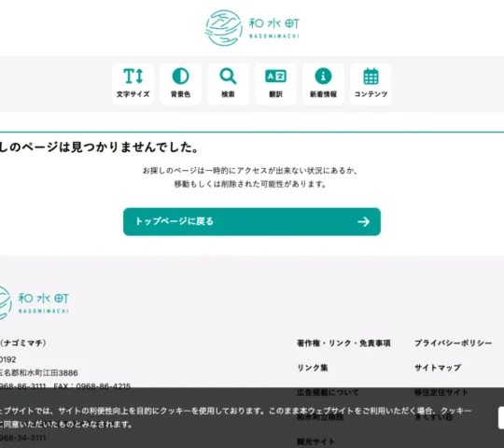504x448 pixels.
Task: Open 新着情報 news information
Action: click(323, 84)
